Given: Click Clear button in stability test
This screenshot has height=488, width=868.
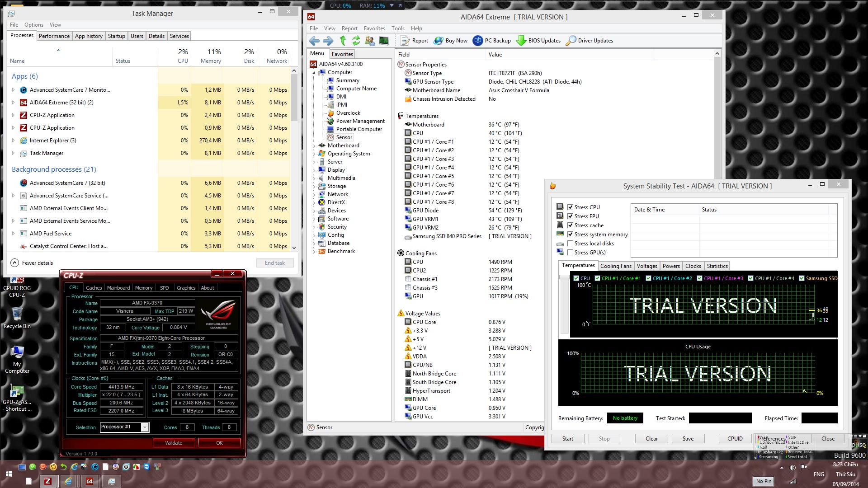Looking at the screenshot, I should coord(652,439).
